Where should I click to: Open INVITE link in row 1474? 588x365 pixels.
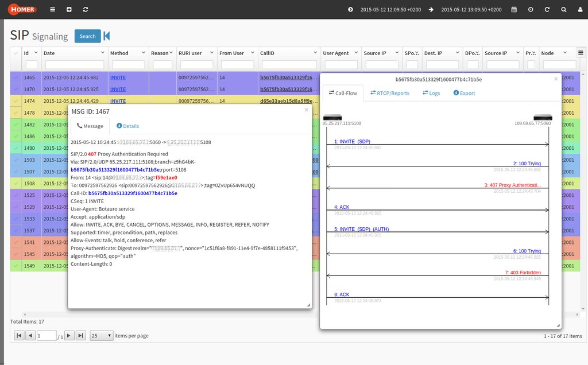(118, 101)
